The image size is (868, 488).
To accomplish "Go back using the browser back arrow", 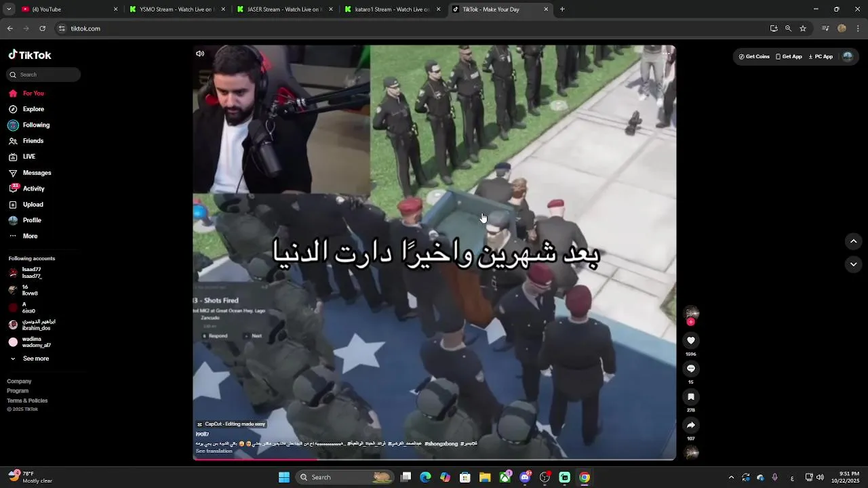I will pyautogui.click(x=10, y=28).
